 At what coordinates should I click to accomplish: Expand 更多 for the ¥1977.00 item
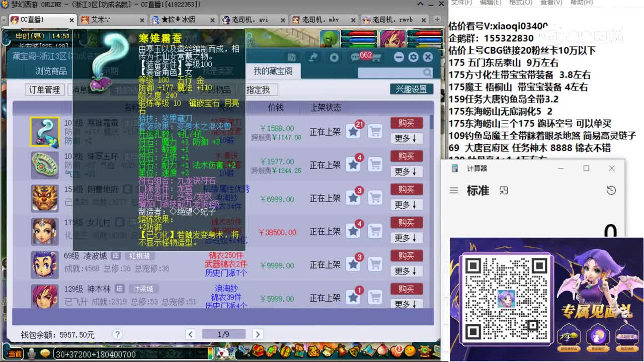406,171
